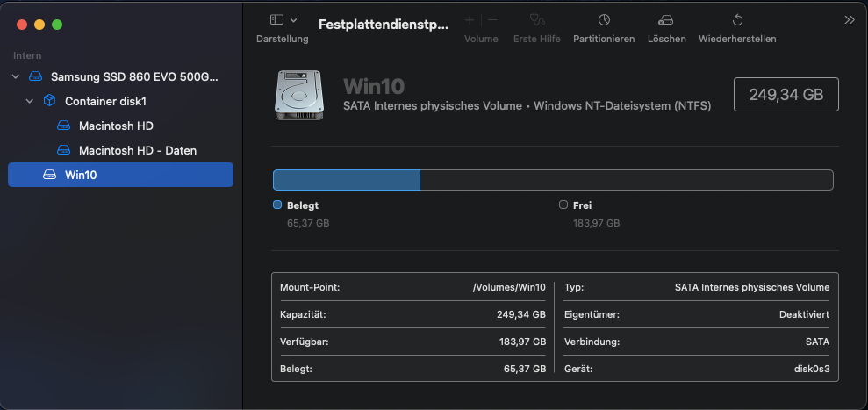This screenshot has height=410, width=868.
Task: Open the Darstellung dropdown arrow
Action: (x=293, y=20)
